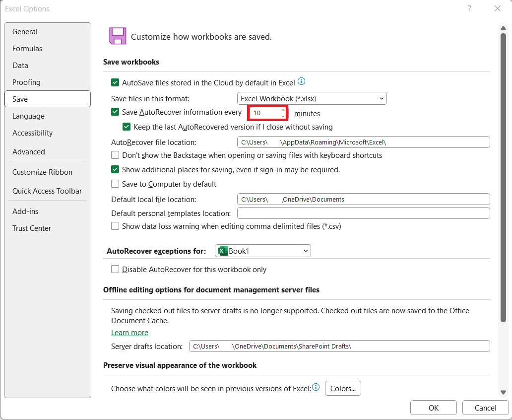The height and width of the screenshot is (420, 512).
Task: Open Trust Center options
Action: (48, 228)
